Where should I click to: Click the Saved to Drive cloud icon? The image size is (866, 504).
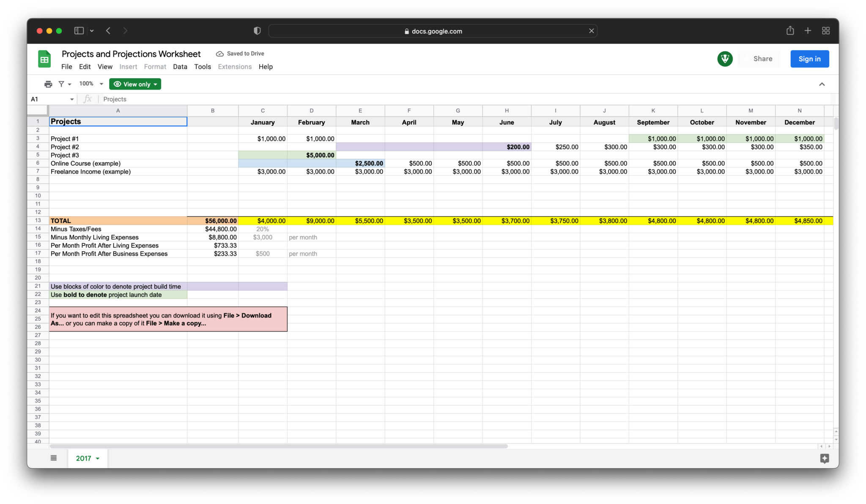tap(220, 53)
